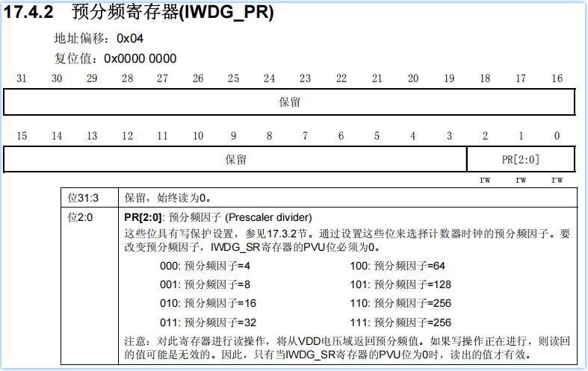Image resolution: width=588 pixels, height=371 pixels.
Task: Click the entry "110: 预分频因子=256"
Action: [x=400, y=303]
